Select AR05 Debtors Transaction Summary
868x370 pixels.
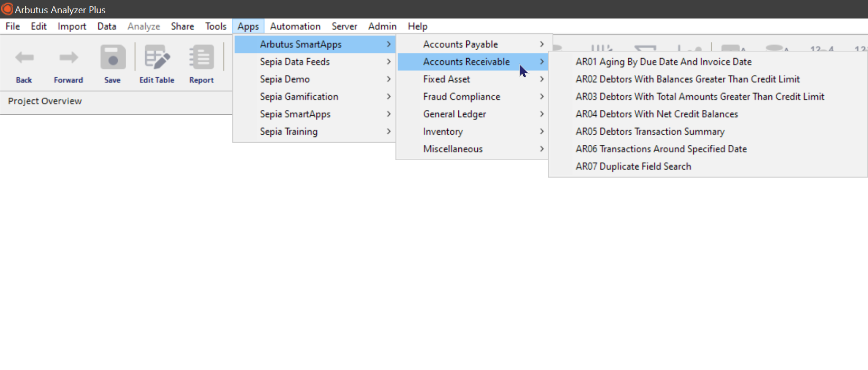click(650, 132)
